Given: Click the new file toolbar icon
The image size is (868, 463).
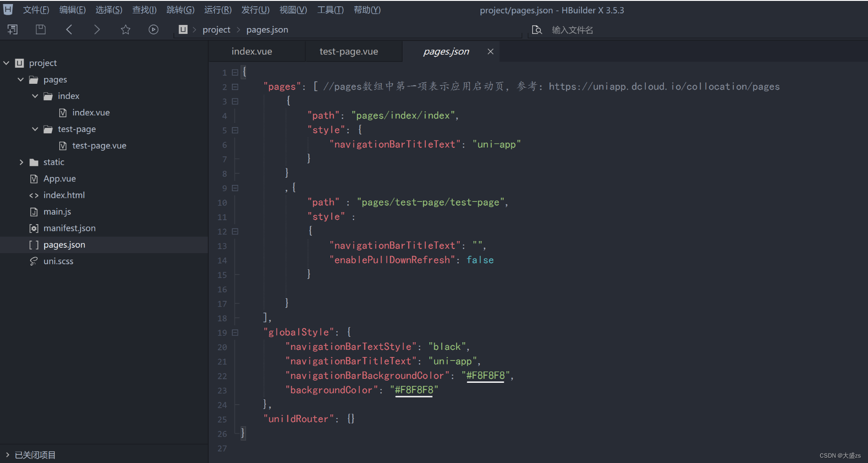Looking at the screenshot, I should [12, 29].
